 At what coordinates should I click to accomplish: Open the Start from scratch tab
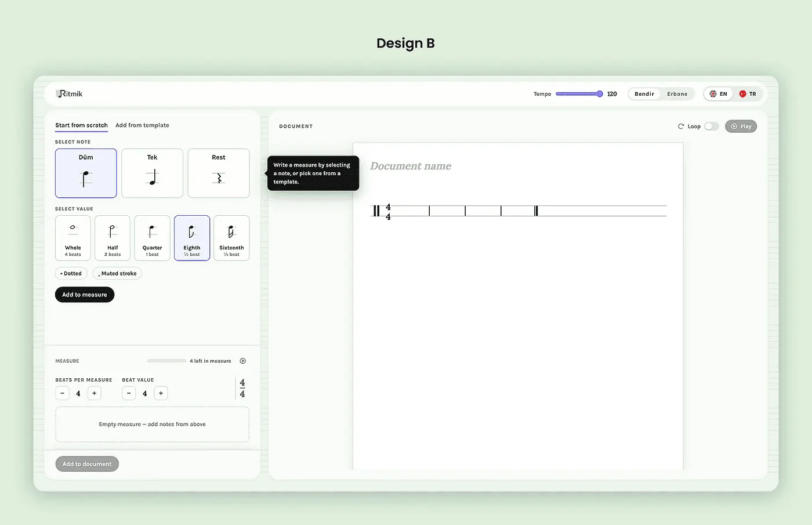tap(81, 125)
